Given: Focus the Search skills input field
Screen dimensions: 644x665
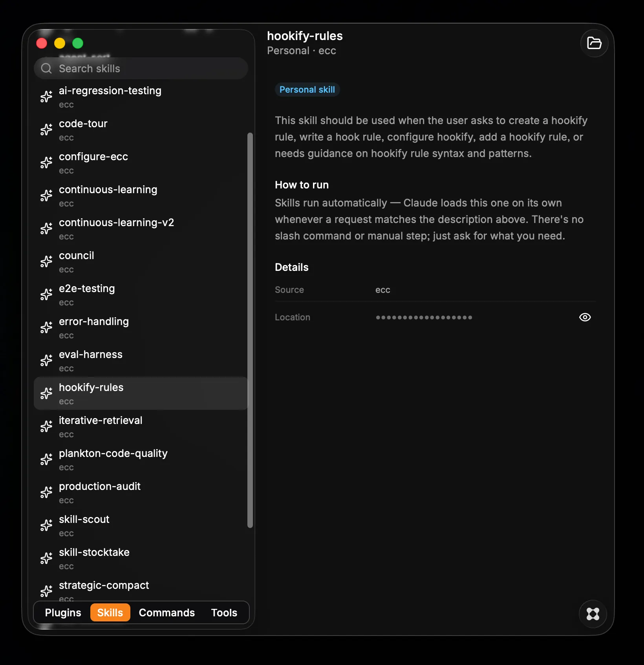Looking at the screenshot, I should pyautogui.click(x=141, y=69).
